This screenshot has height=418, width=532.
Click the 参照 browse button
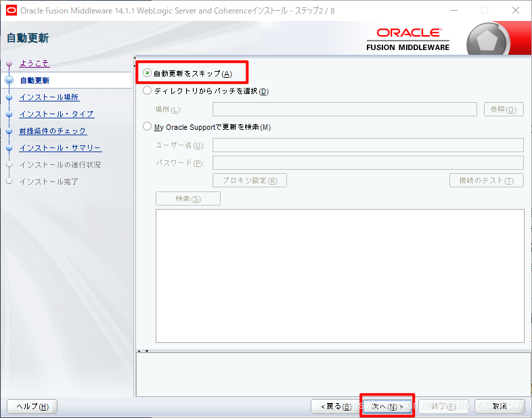click(504, 109)
